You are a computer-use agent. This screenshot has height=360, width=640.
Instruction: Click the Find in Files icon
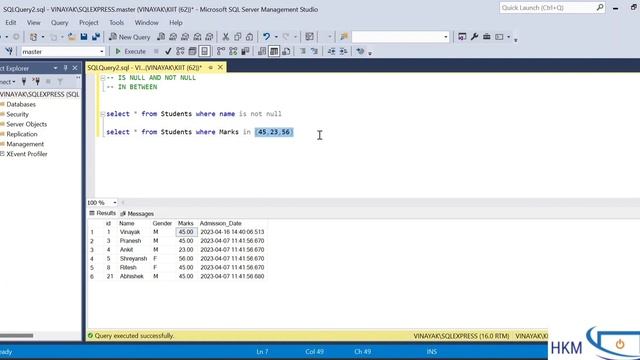[x=344, y=37]
